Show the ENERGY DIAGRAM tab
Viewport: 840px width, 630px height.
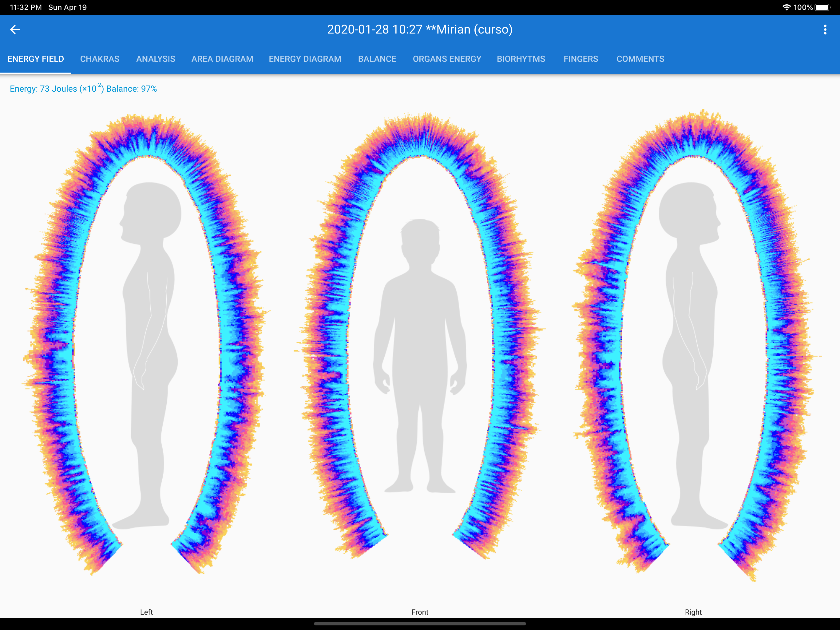coord(305,59)
